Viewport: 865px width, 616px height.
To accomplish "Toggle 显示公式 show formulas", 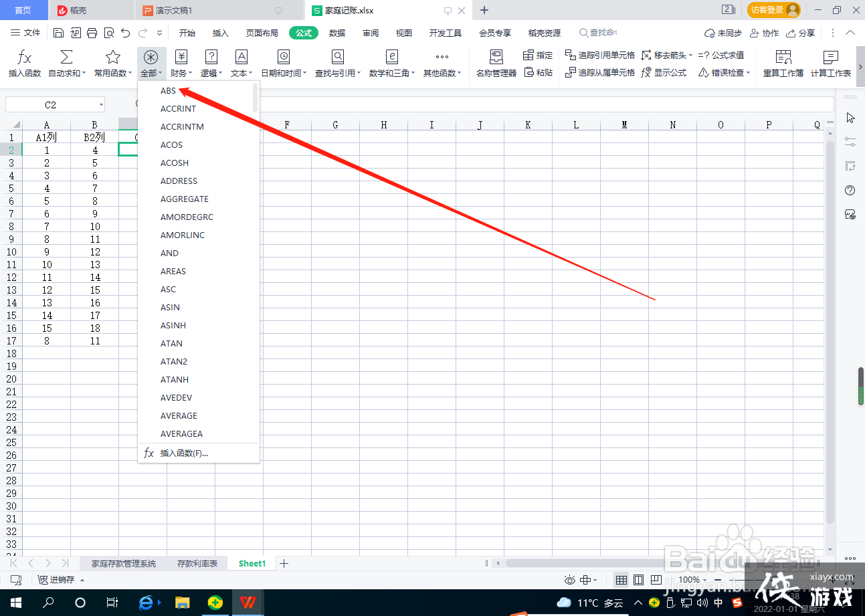I will (664, 73).
